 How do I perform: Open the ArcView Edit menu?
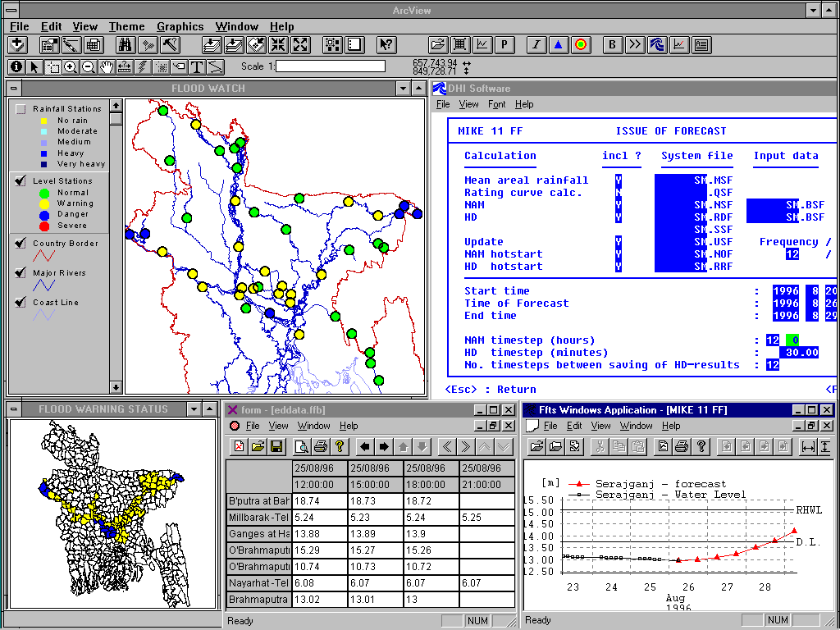(52, 27)
